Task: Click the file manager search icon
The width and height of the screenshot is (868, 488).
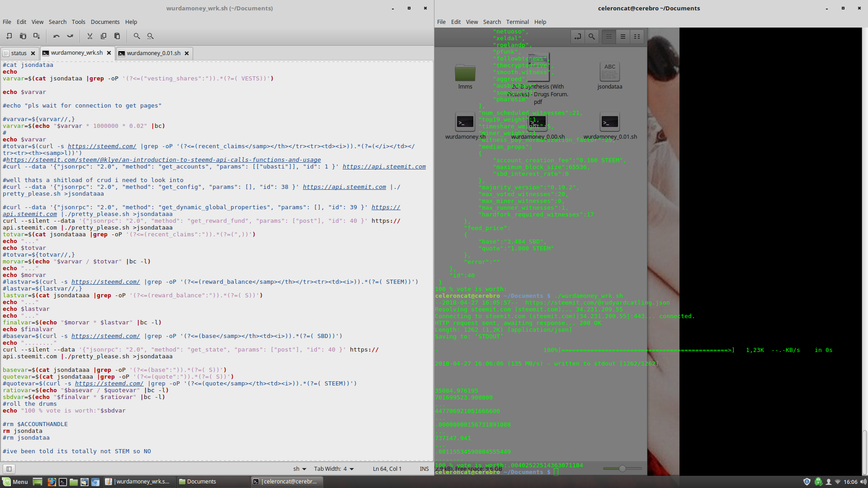Action: 591,37
